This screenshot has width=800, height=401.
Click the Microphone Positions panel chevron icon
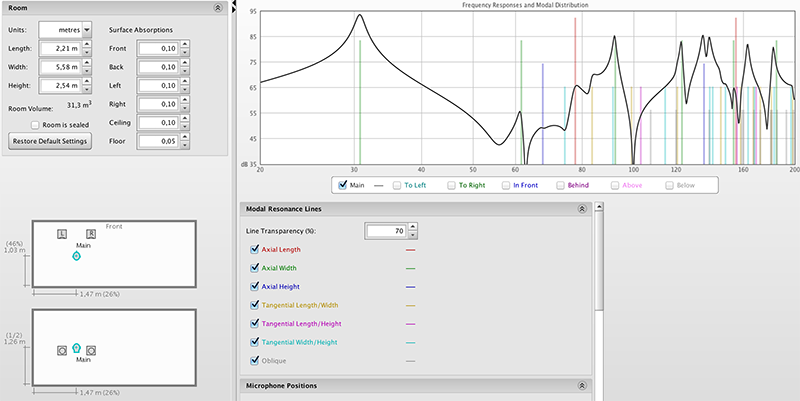pyautogui.click(x=582, y=385)
